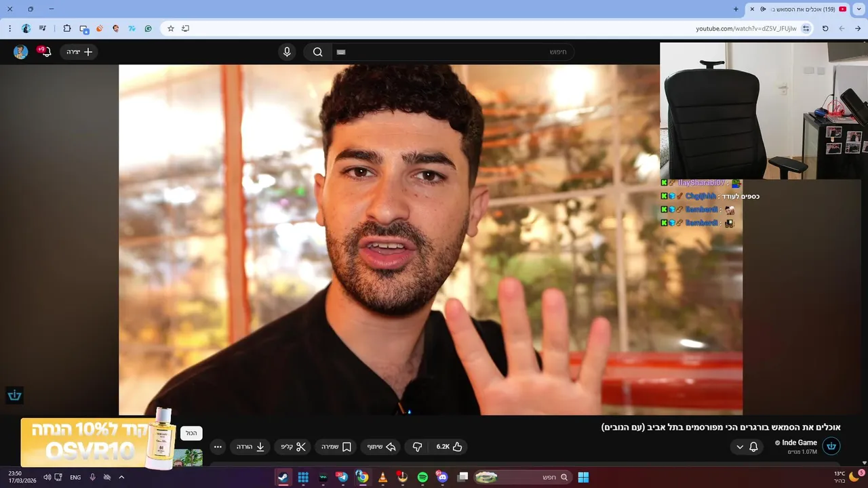Open a new tab with the plus button
Screen dimensions: 868x488
(736, 9)
